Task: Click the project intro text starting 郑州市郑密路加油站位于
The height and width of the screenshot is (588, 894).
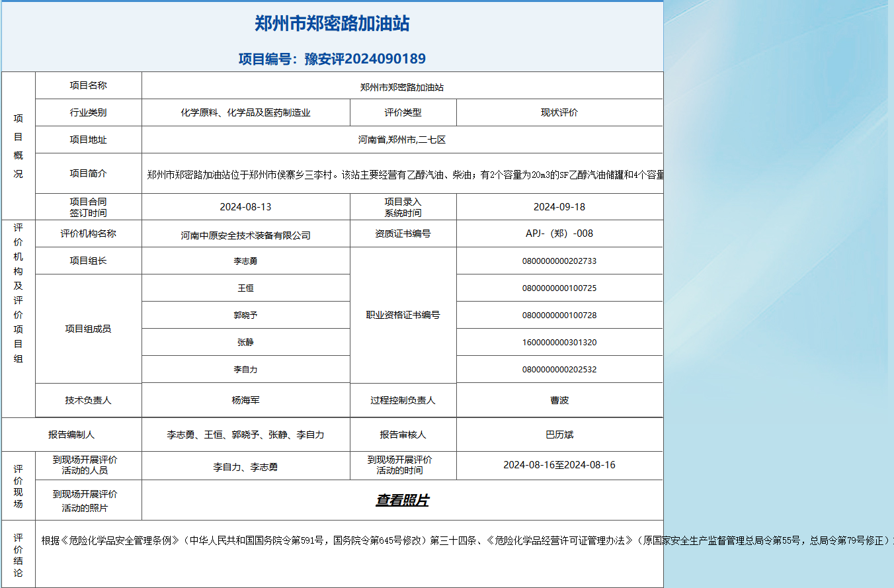Action: point(405,175)
